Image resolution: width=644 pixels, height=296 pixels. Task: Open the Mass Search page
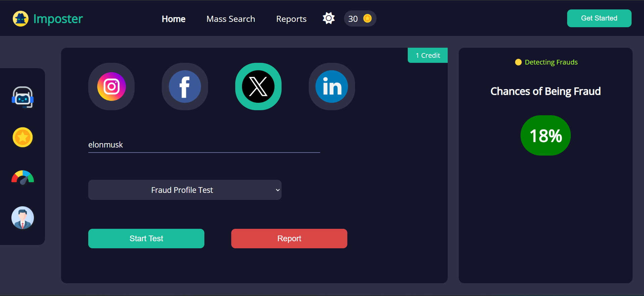pos(231,19)
